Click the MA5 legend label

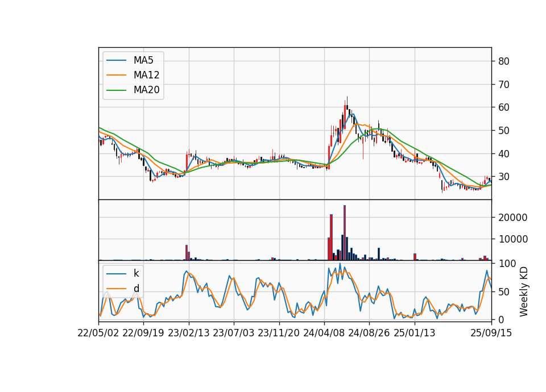click(x=143, y=60)
